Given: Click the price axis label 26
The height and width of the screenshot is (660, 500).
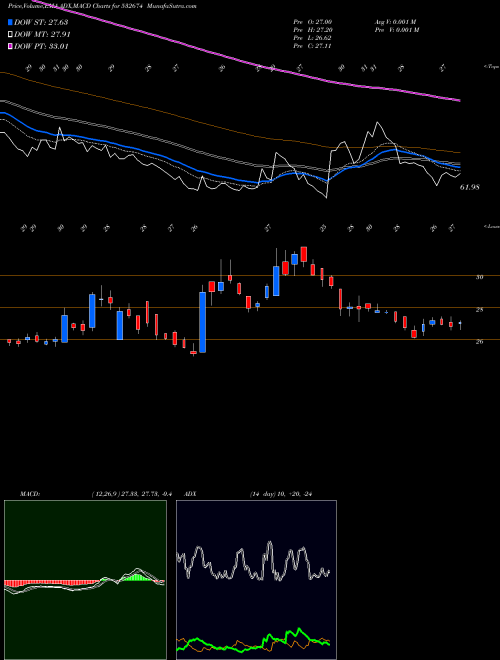Looking at the screenshot, I should (479, 342).
